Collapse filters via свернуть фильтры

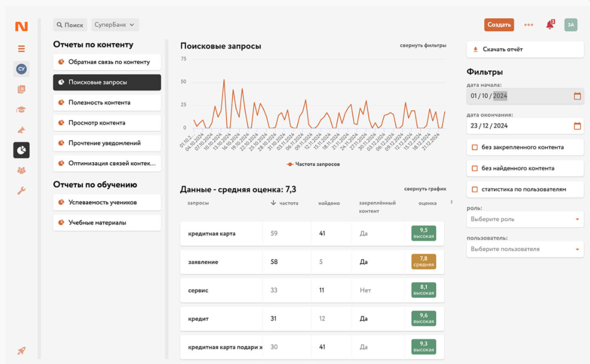[x=423, y=45]
